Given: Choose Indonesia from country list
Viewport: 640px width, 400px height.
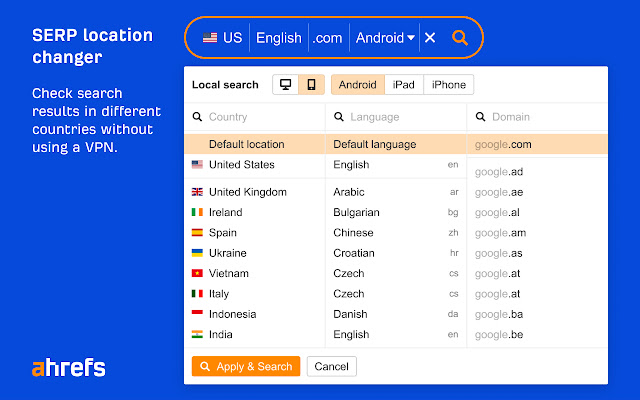Looking at the screenshot, I should point(255,314).
